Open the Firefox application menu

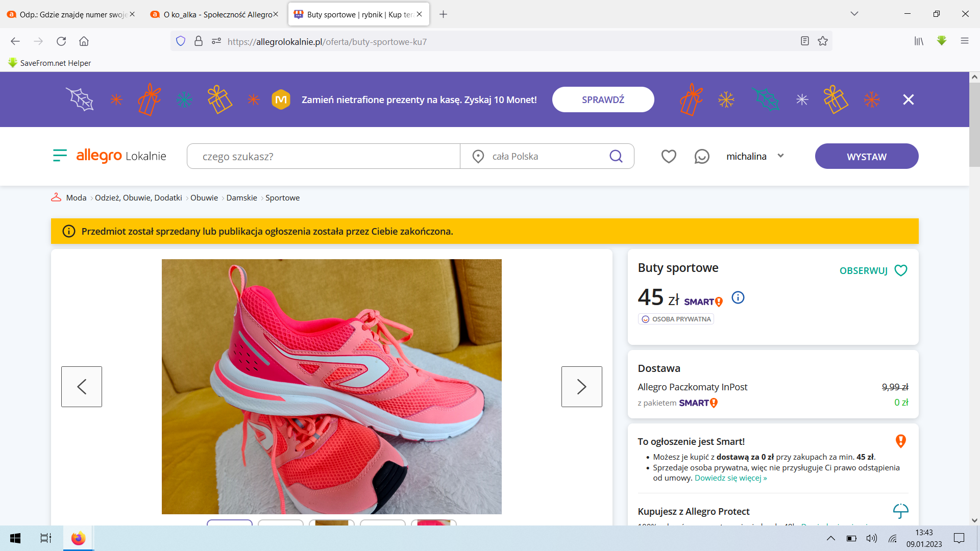point(964,41)
